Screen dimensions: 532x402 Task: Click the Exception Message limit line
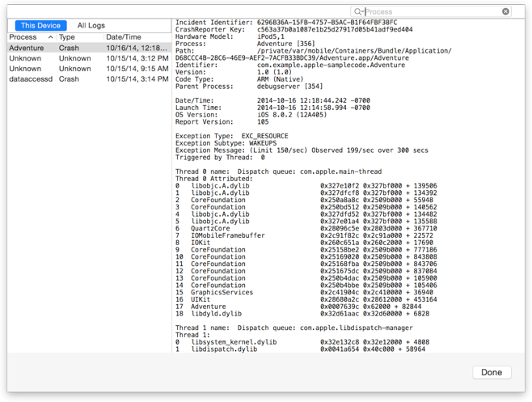(x=302, y=150)
